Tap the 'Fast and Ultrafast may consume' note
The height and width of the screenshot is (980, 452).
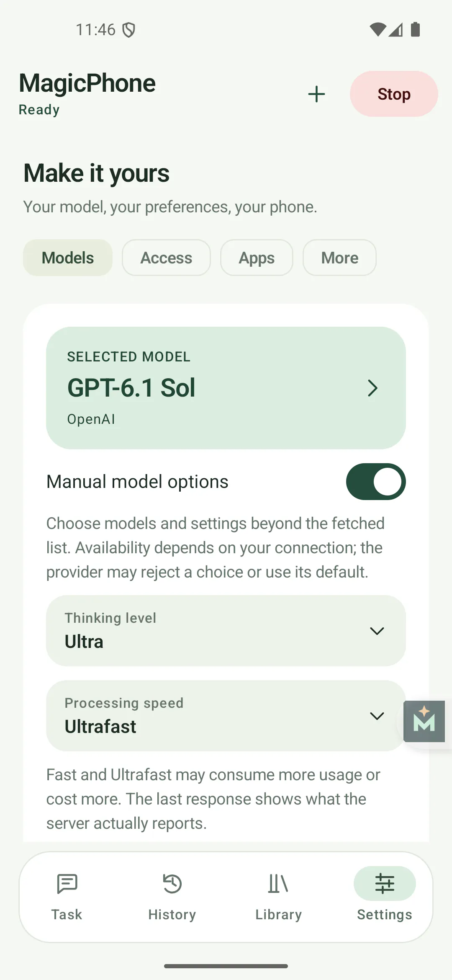coord(213,799)
